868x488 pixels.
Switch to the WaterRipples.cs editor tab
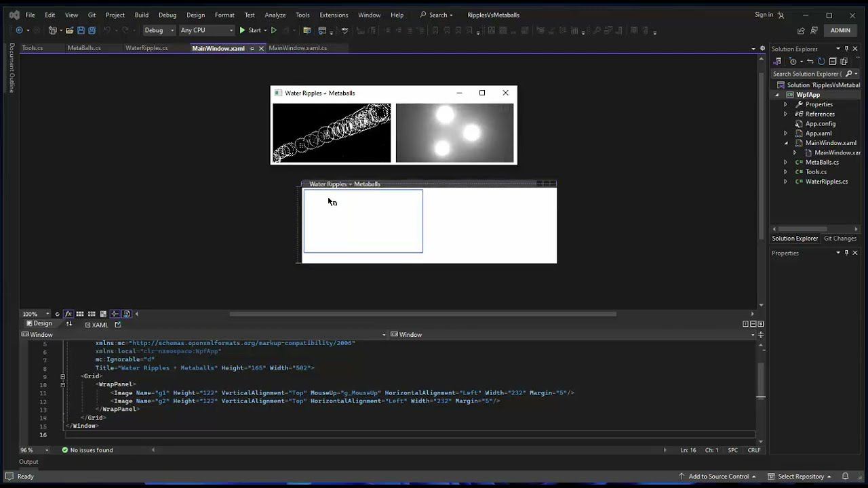[x=146, y=48]
